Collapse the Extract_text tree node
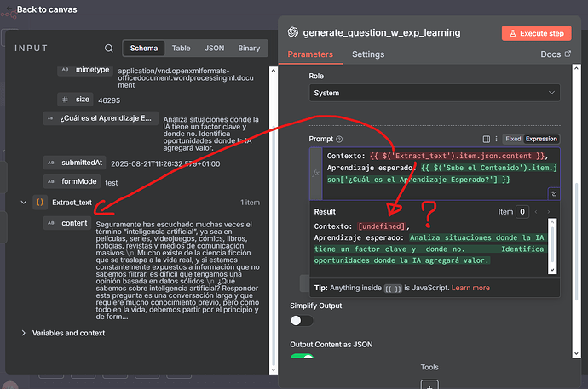Screen dimensions: 588x389 coord(24,203)
